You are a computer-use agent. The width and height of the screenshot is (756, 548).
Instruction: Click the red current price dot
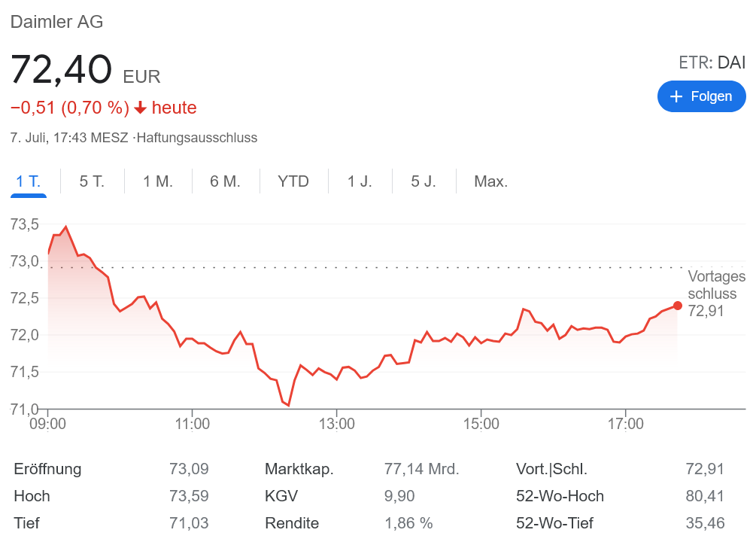click(x=678, y=306)
